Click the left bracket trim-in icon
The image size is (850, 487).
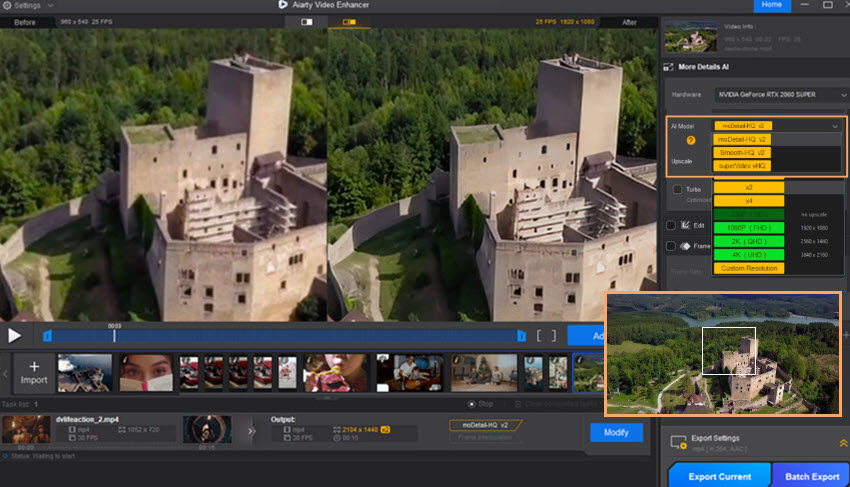coord(539,336)
